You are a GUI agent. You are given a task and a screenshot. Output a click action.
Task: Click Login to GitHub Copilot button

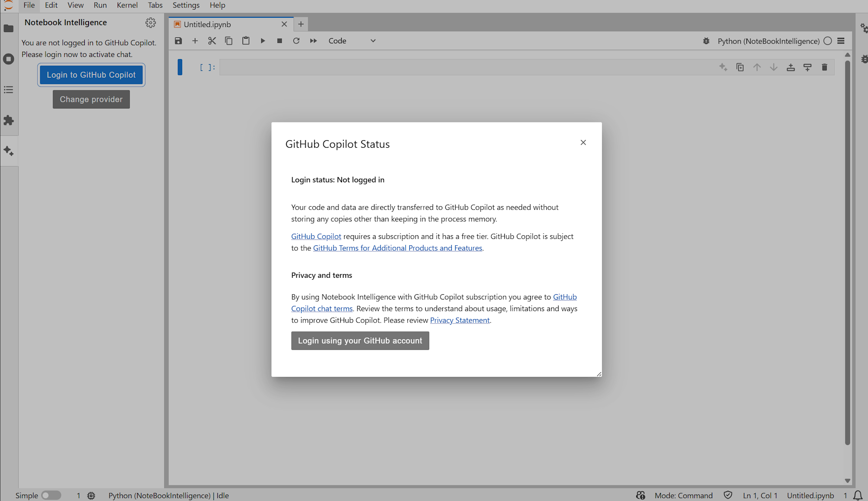(x=91, y=75)
